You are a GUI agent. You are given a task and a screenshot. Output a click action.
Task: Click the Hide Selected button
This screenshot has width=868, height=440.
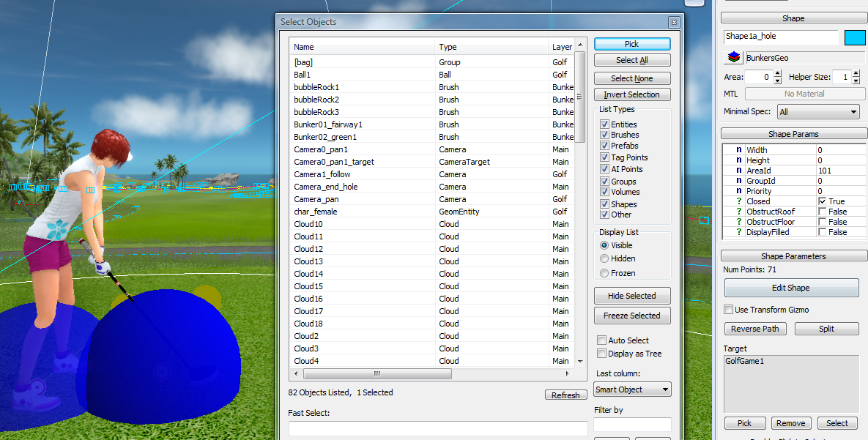631,296
